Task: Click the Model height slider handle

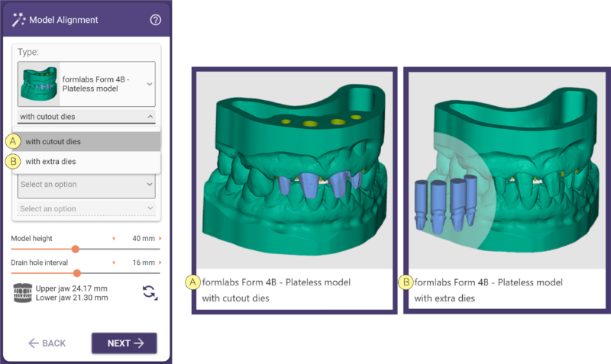Action: pos(76,250)
